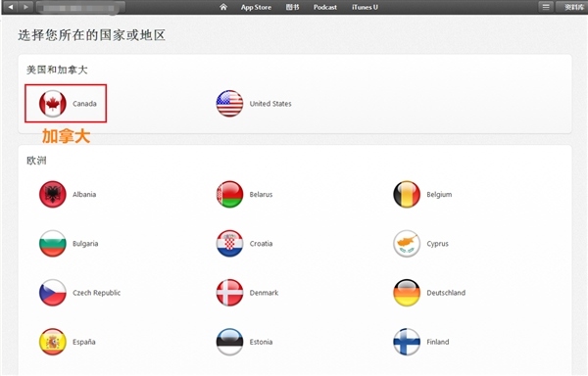This screenshot has height=376, width=588.
Task: Choose the Albania flag icon
Action: tap(53, 195)
